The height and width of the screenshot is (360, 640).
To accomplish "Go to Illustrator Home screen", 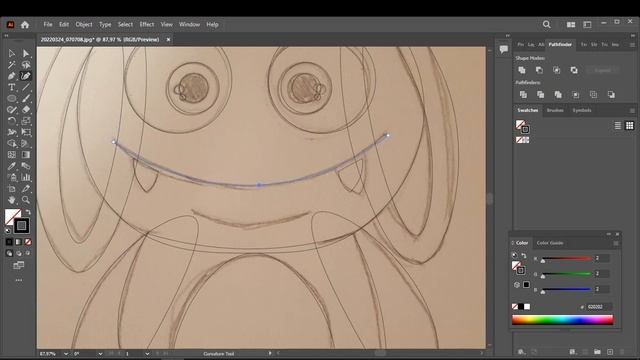I will tap(25, 24).
